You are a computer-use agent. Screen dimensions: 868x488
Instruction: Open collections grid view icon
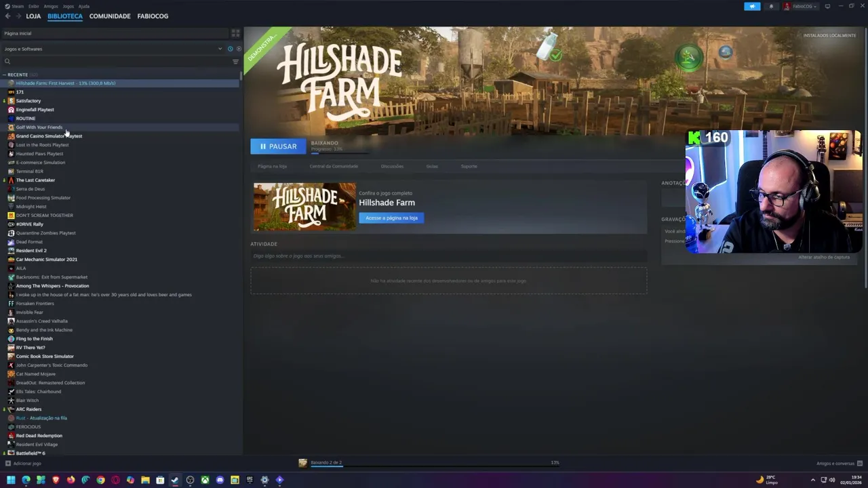coord(235,33)
